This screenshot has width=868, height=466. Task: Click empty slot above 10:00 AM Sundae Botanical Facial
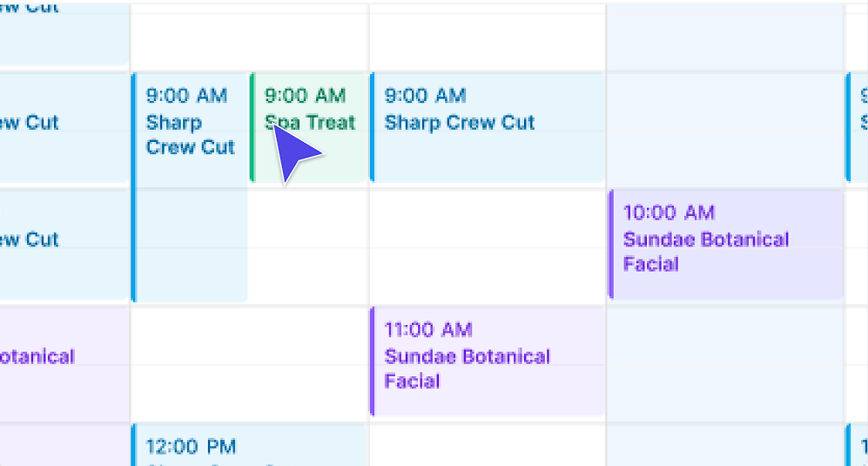coord(726,126)
